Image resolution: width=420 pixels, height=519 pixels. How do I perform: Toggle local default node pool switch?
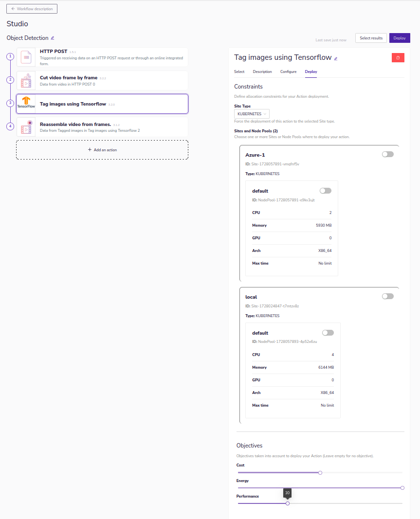pos(328,333)
